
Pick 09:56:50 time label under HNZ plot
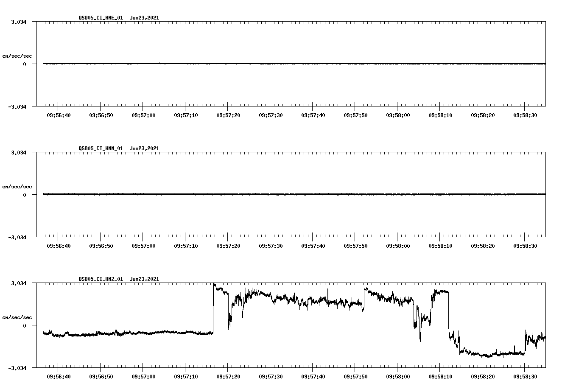[x=101, y=376]
